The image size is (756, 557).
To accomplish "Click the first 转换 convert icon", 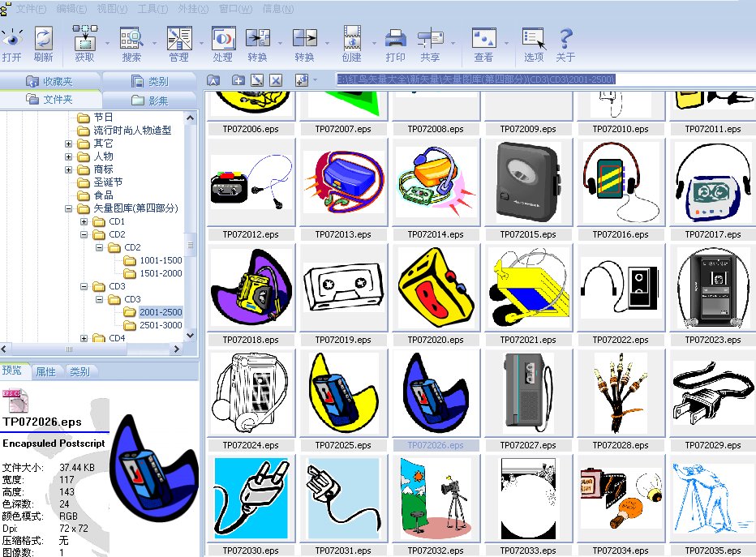I will point(257,39).
